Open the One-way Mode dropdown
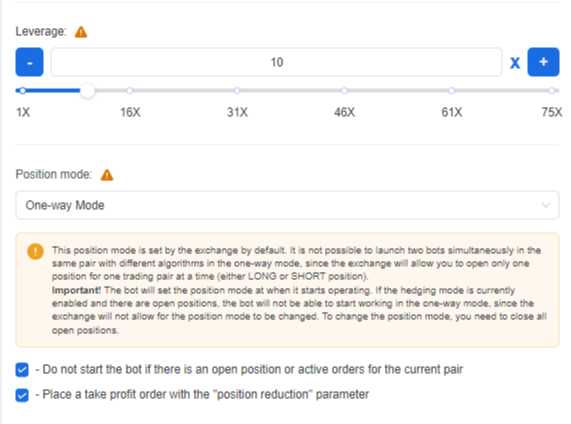 point(287,205)
